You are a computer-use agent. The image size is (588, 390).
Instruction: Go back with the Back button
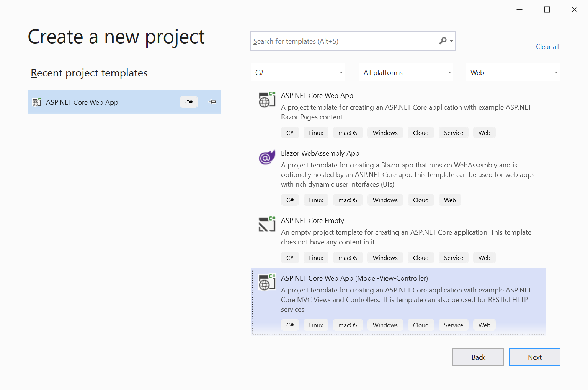pyautogui.click(x=478, y=357)
